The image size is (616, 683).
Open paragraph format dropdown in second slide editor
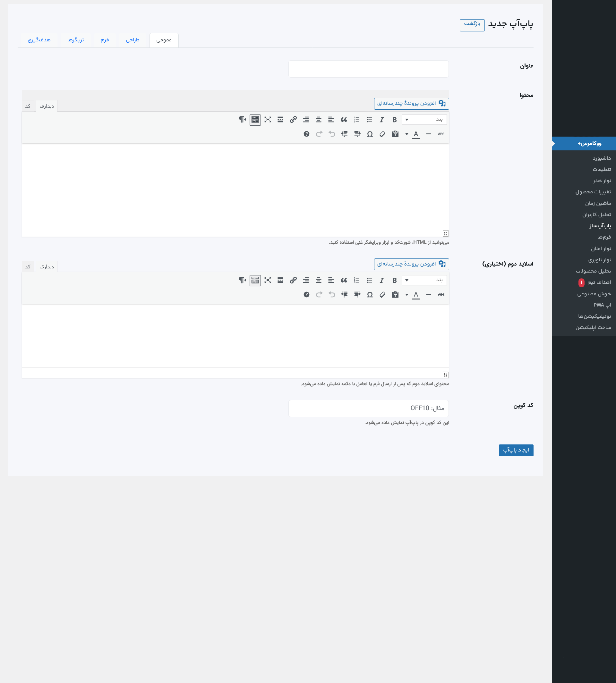pyautogui.click(x=424, y=281)
